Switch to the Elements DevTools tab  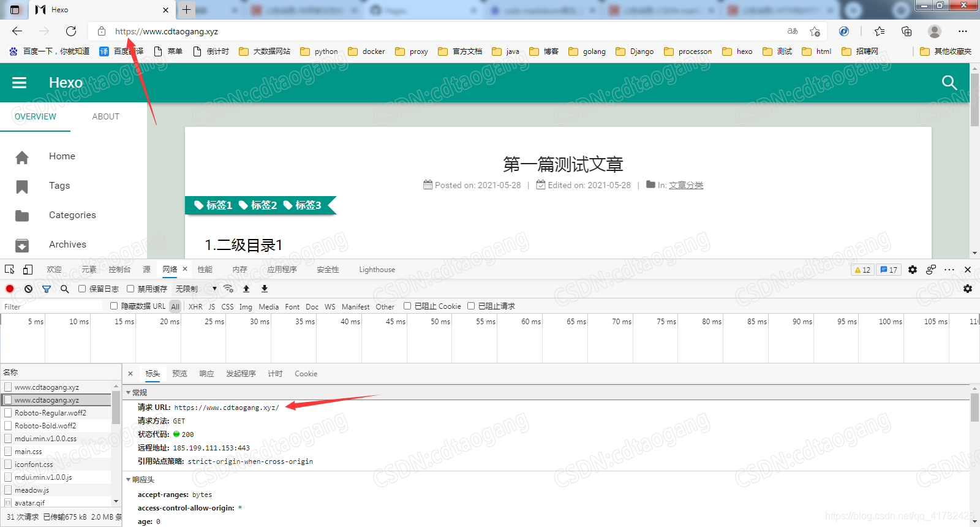(89, 270)
